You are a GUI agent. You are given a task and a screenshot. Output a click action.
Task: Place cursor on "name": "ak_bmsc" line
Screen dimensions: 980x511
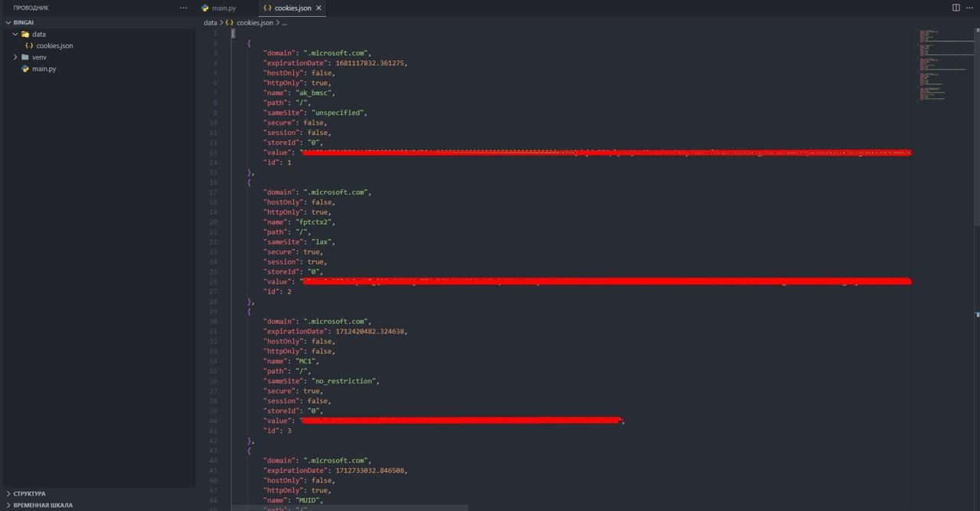point(299,93)
